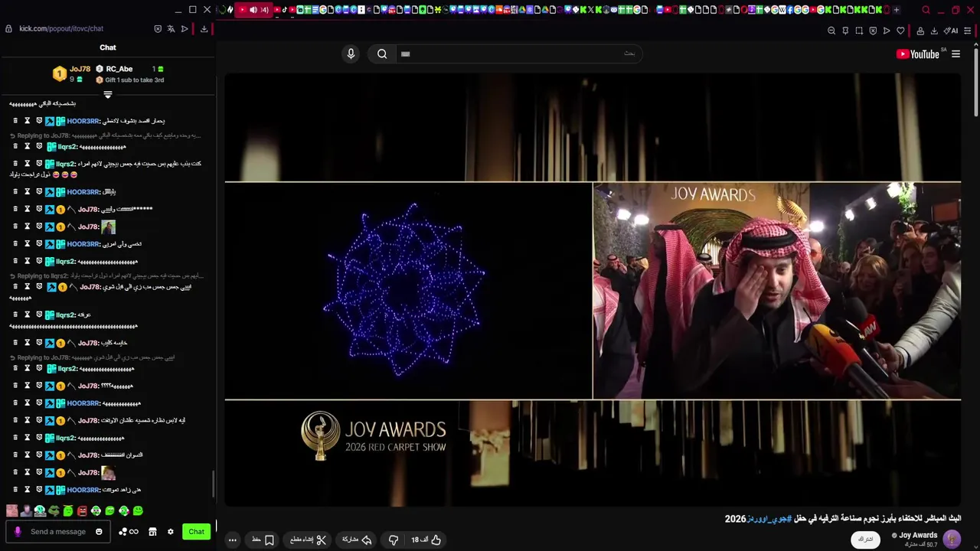
Task: Collapse the leaderboard with the arrow under it
Action: (x=108, y=95)
